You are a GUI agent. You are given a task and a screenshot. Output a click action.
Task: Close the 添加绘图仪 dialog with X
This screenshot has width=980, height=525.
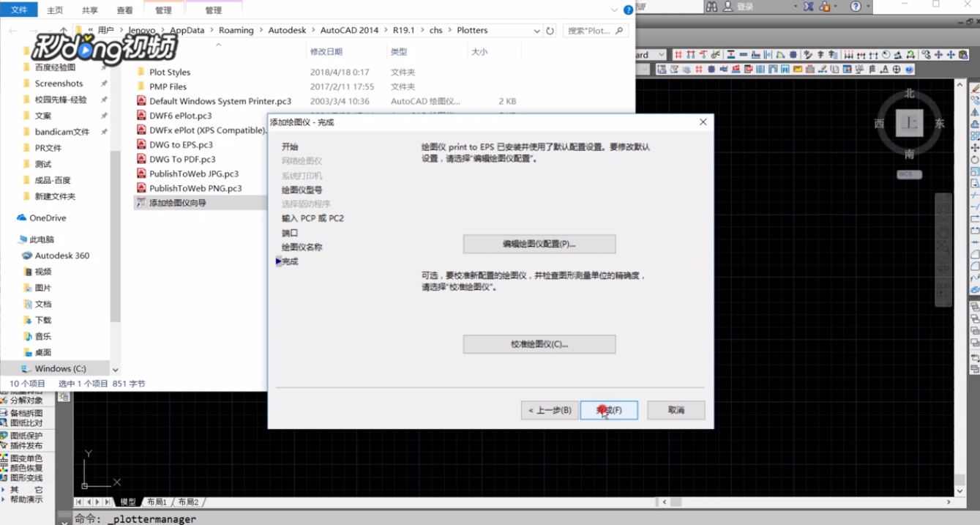pyautogui.click(x=703, y=122)
